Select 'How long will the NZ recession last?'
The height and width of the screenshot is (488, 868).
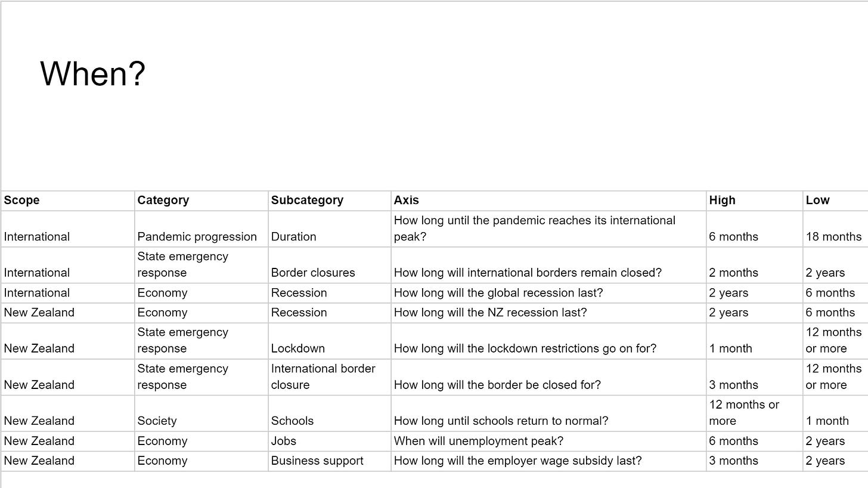[490, 313]
